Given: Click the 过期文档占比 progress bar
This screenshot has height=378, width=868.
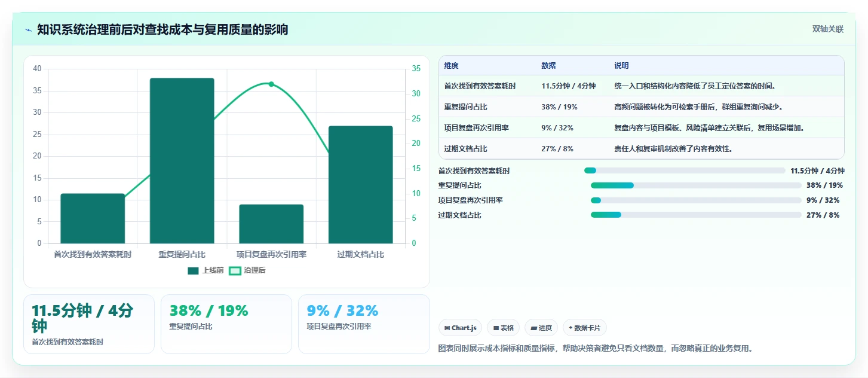Looking at the screenshot, I should 696,215.
